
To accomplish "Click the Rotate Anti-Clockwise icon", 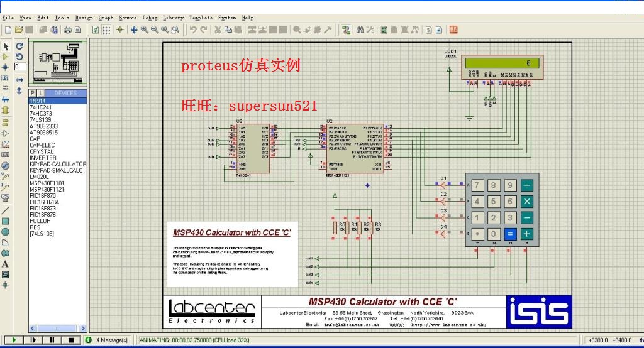I will (x=19, y=57).
